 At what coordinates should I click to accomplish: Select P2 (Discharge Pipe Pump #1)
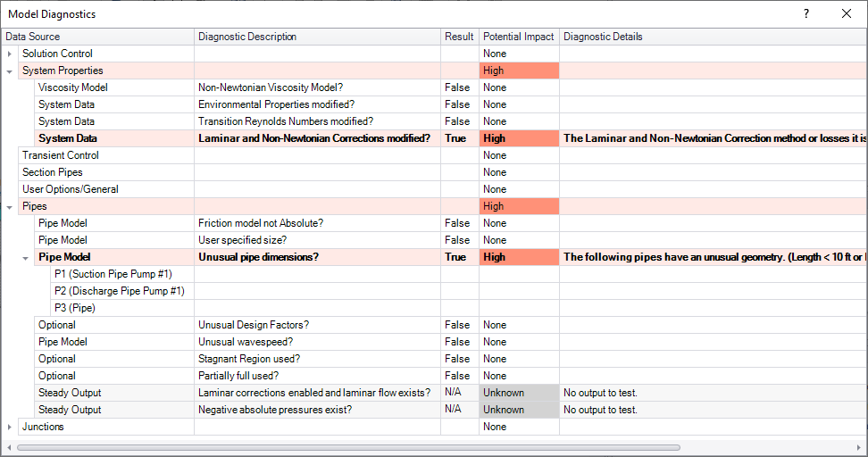click(120, 291)
